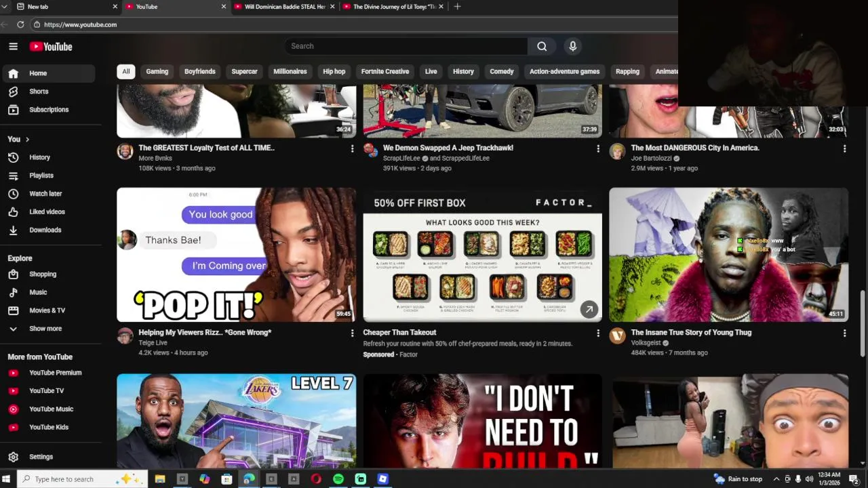Viewport: 868px width, 488px height.
Task: Open Volksgeist channel link
Action: point(646,343)
